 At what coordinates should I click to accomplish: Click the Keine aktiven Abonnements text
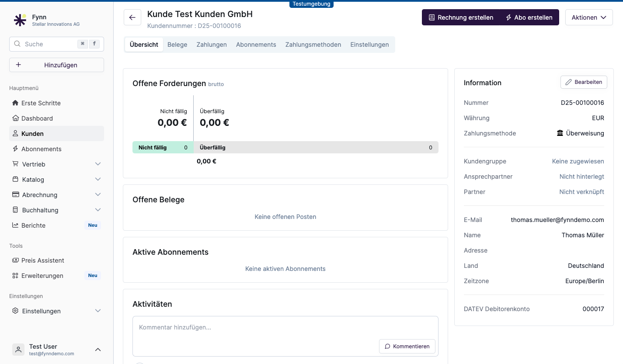click(x=285, y=269)
